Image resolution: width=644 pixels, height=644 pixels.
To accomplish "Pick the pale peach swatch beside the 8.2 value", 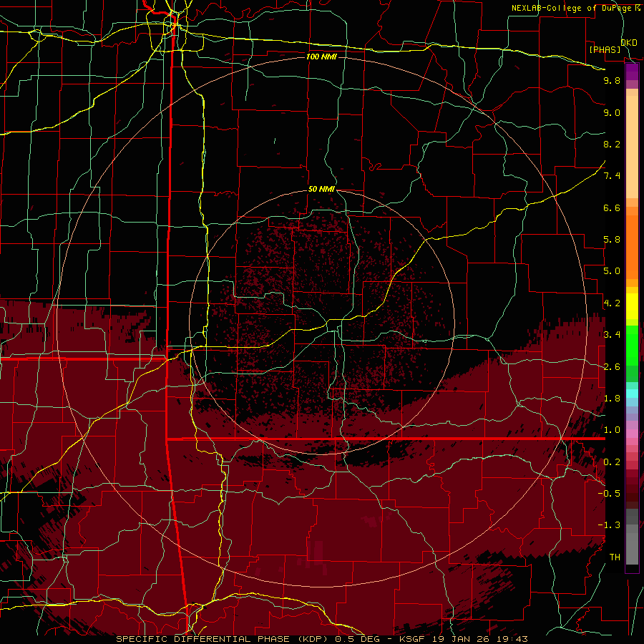I will pyautogui.click(x=632, y=147).
